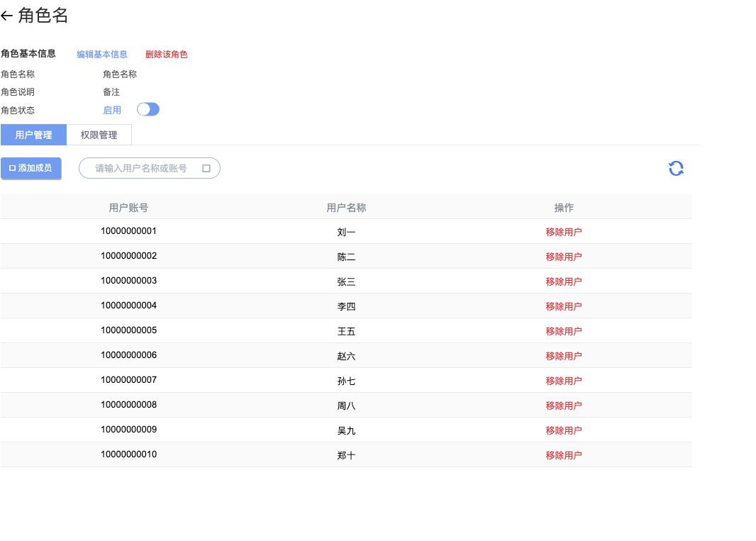Click the back arrow beside 角色名
This screenshot has width=756, height=541.
(x=7, y=16)
